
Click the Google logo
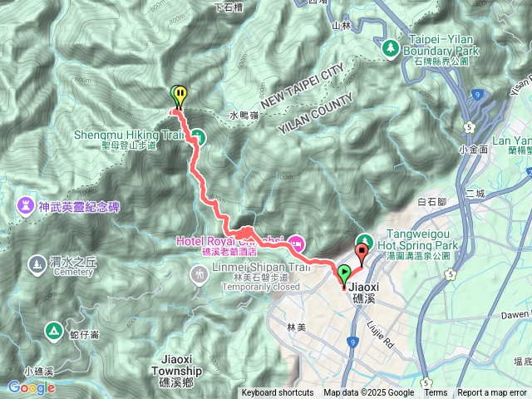(x=32, y=387)
